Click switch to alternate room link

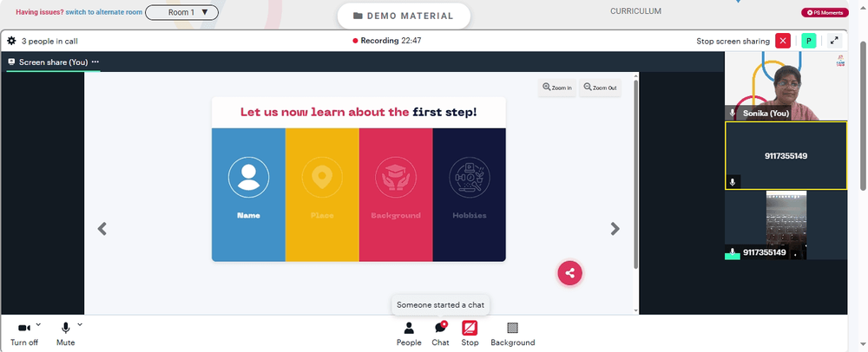103,12
